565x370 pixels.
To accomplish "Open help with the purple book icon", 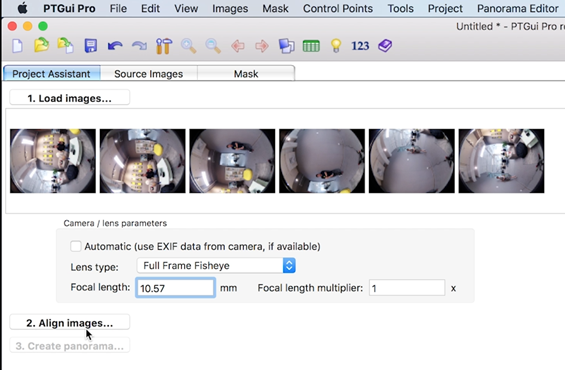I will 385,46.
